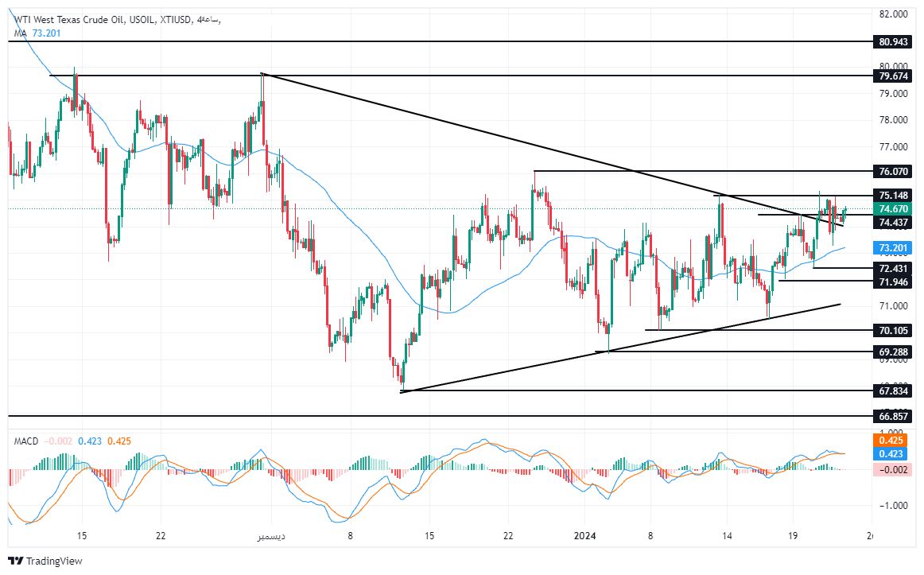Click the 66.857 price level label
Image resolution: width=924 pixels, height=575 pixels.
pos(893,416)
